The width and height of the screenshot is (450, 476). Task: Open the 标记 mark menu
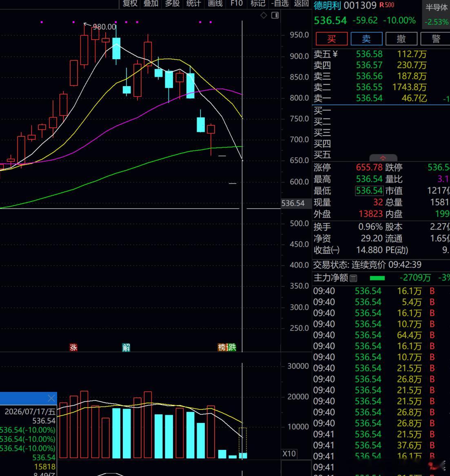pyautogui.click(x=257, y=4)
